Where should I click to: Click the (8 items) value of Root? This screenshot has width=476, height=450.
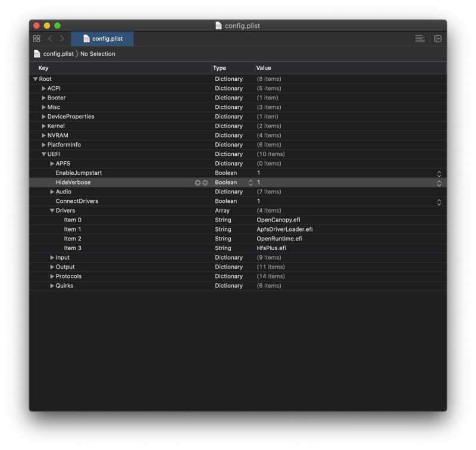[269, 79]
